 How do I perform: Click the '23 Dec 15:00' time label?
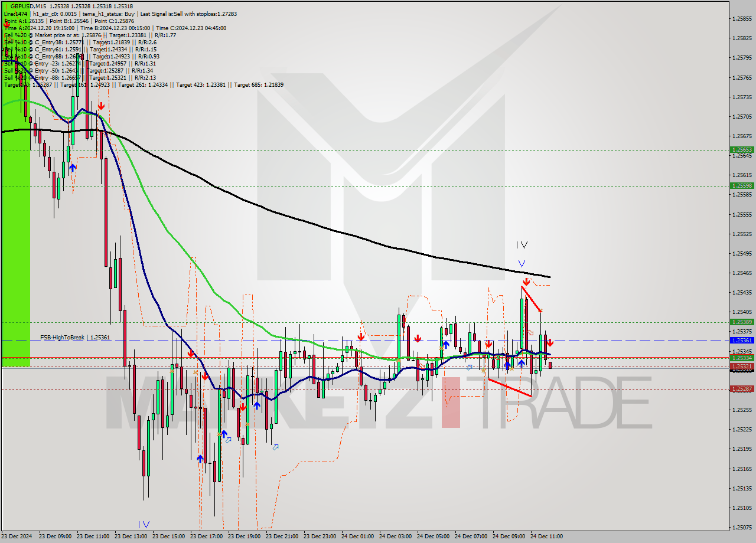(168, 537)
